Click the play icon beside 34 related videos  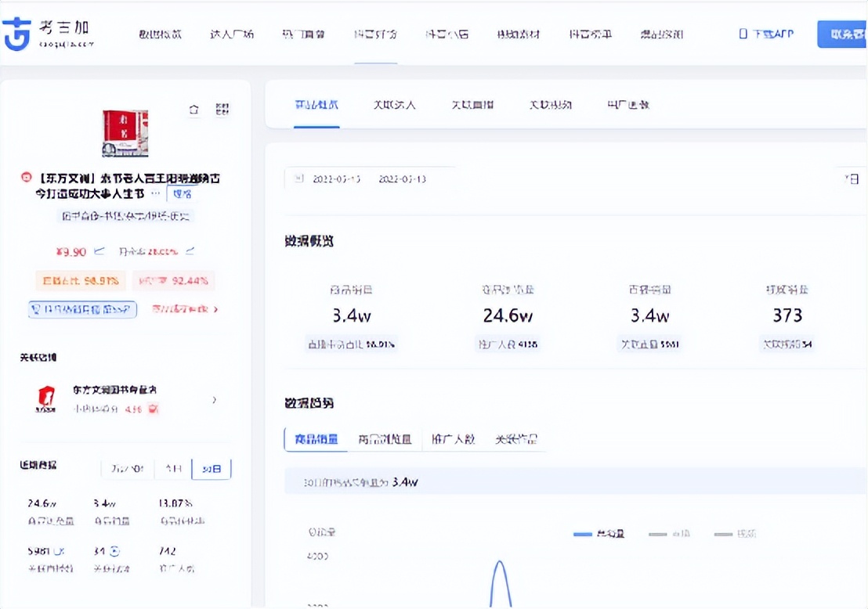click(x=114, y=551)
